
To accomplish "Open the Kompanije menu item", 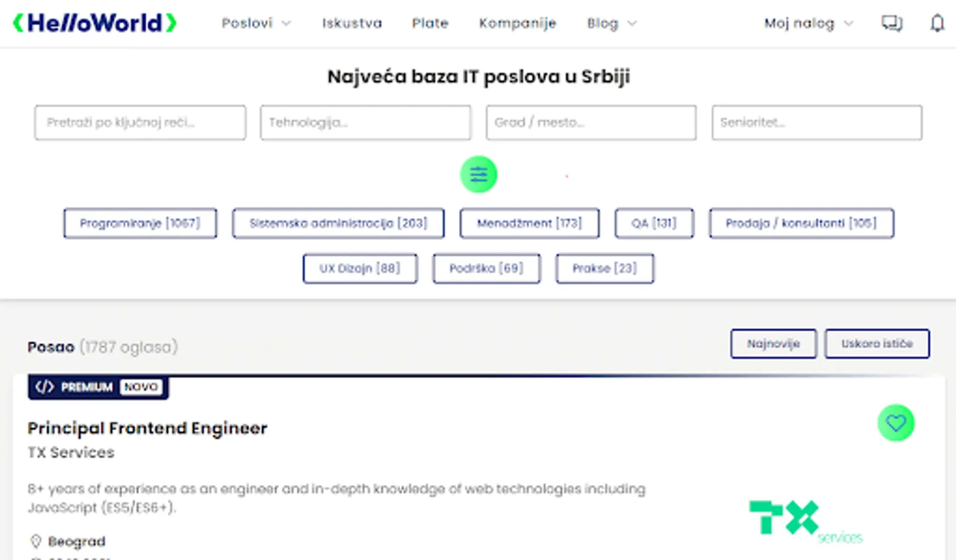I will coord(517,24).
